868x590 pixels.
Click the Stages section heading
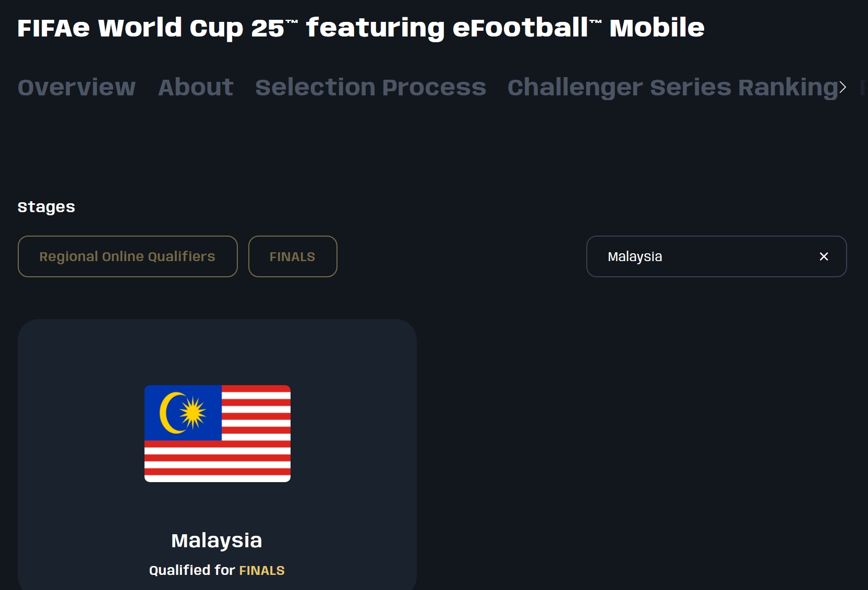46,207
